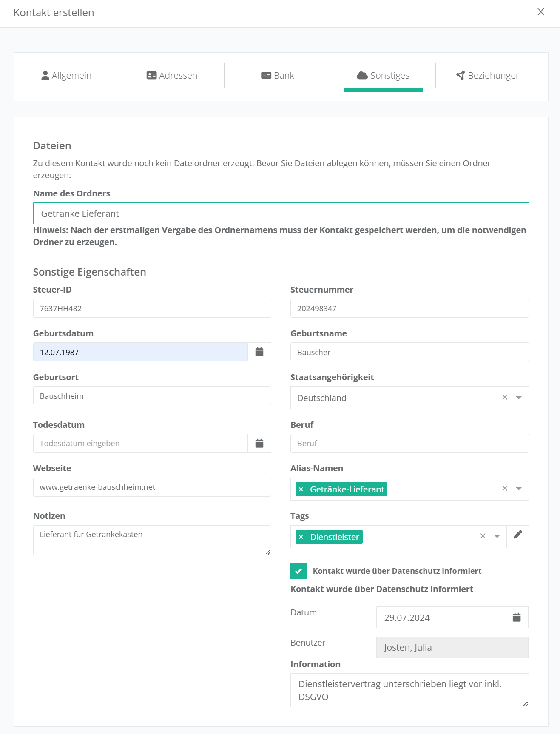Click the Name des Ordners input field
Image resolution: width=560 pixels, height=734 pixels.
pos(281,213)
